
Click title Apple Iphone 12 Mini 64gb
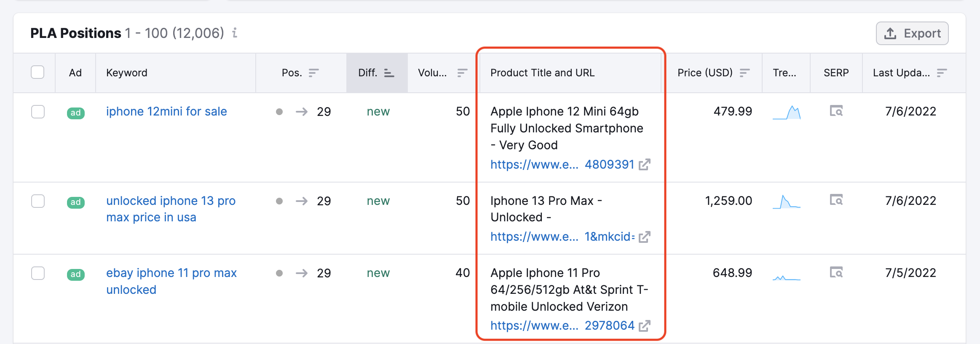(567, 128)
